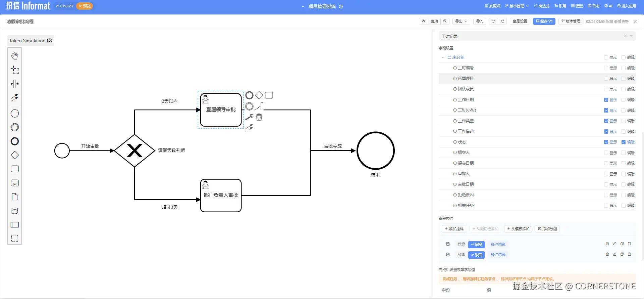The image size is (644, 299).
Task: Create a data store from the palette
Action: [14, 211]
